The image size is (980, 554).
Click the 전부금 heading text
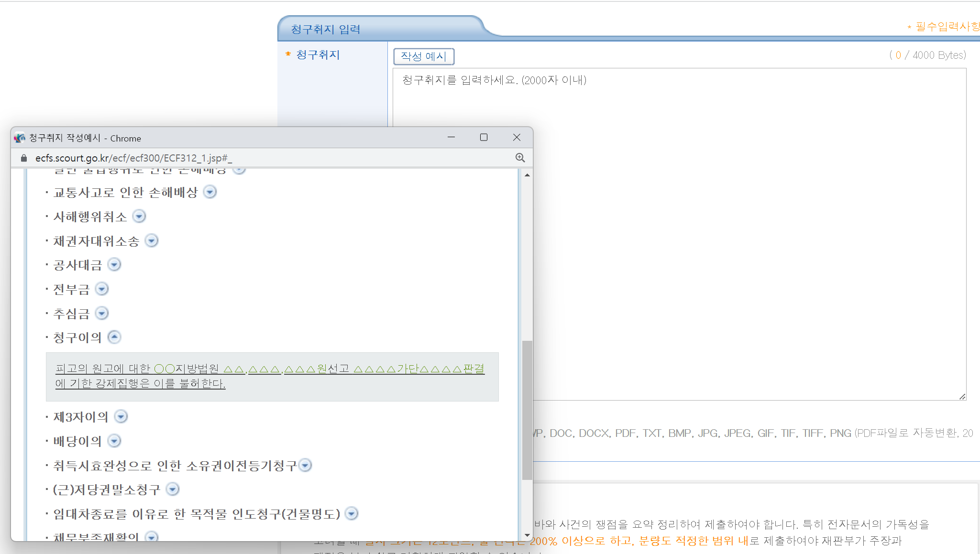point(71,289)
